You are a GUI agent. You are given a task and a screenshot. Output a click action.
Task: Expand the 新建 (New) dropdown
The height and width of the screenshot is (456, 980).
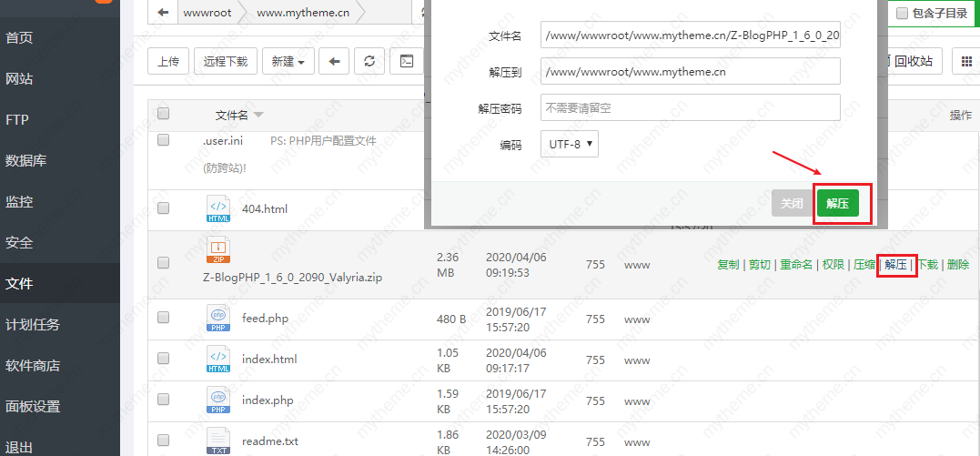[x=288, y=61]
